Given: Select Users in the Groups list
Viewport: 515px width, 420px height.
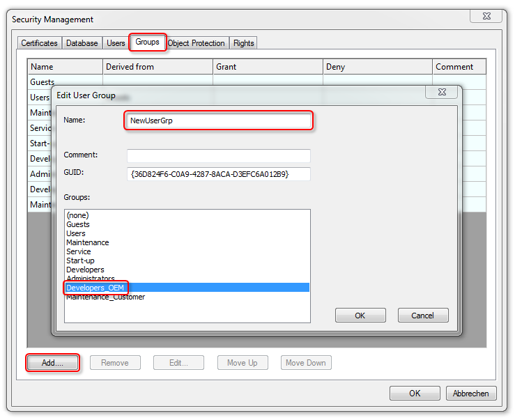Looking at the screenshot, I should coord(187,233).
